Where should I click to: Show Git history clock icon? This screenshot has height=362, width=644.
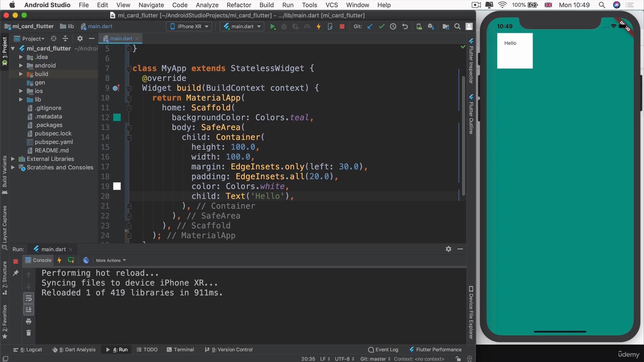click(393, 26)
